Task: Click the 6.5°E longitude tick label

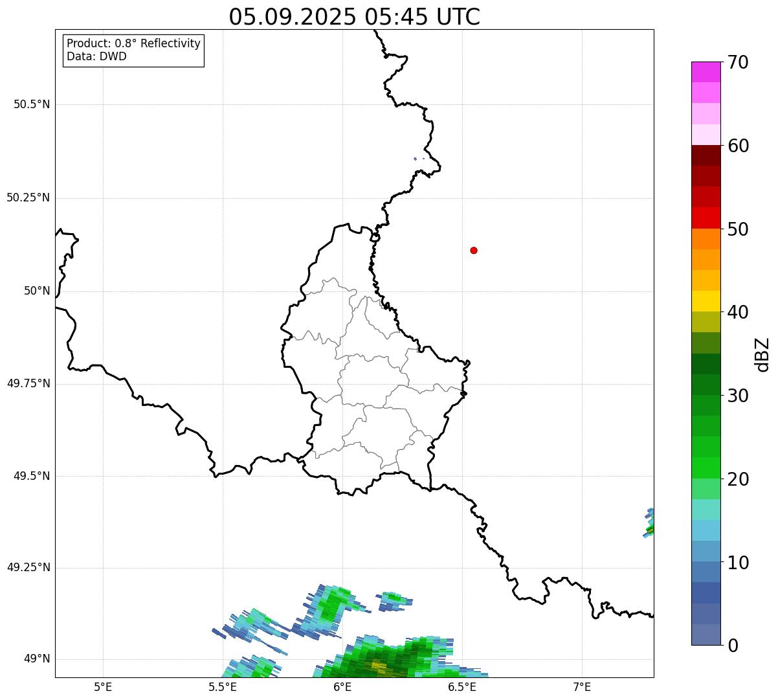Action: [x=463, y=686]
